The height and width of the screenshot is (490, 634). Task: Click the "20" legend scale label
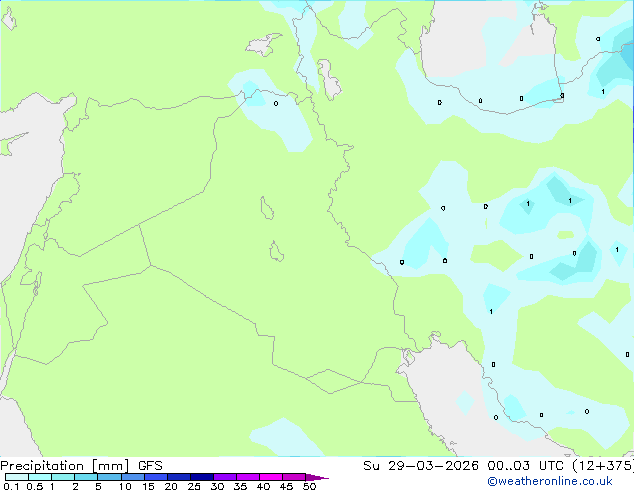171,486
